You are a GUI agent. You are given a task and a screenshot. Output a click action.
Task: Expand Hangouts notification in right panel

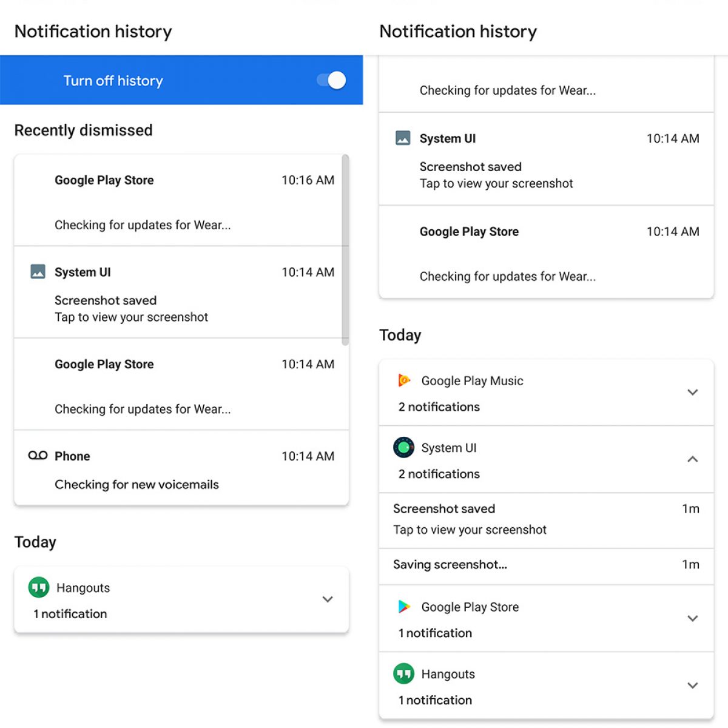[692, 686]
